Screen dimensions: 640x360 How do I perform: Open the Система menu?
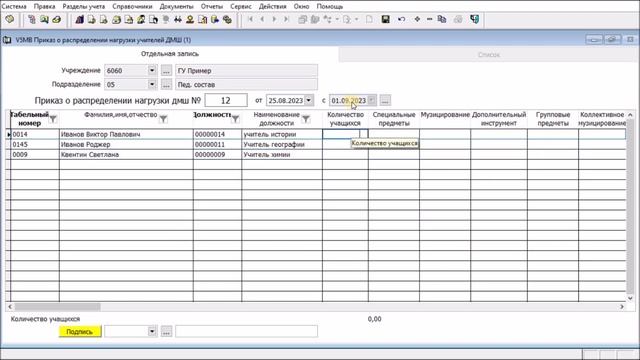[x=14, y=6]
